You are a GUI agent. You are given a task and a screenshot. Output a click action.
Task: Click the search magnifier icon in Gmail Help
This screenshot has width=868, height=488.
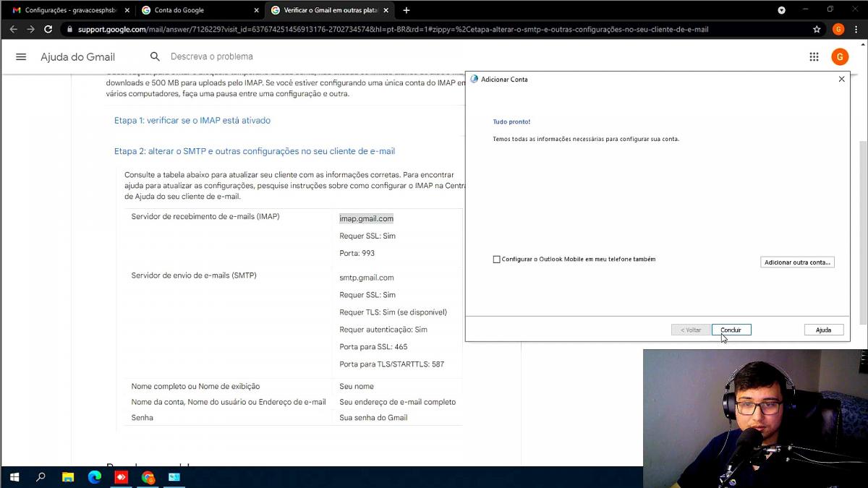(x=155, y=56)
